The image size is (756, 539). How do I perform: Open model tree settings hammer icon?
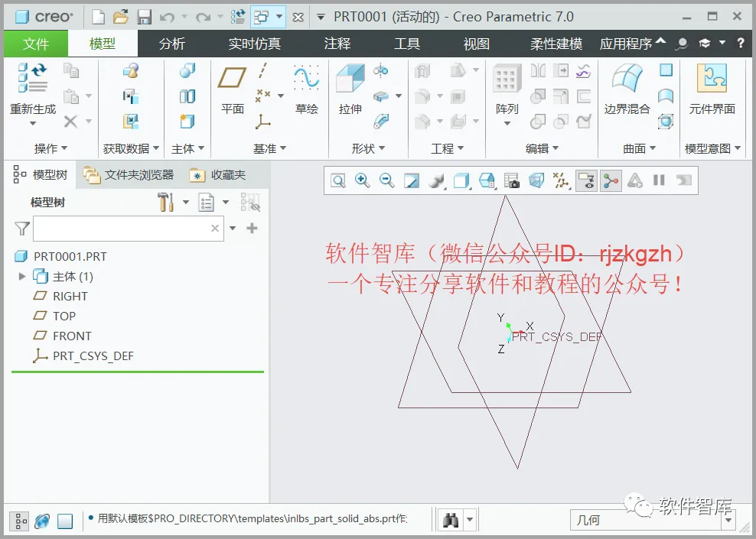tap(165, 203)
